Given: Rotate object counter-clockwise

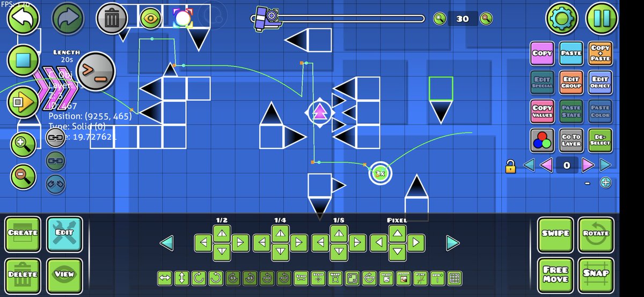Looking at the screenshot, I should (x=216, y=278).
